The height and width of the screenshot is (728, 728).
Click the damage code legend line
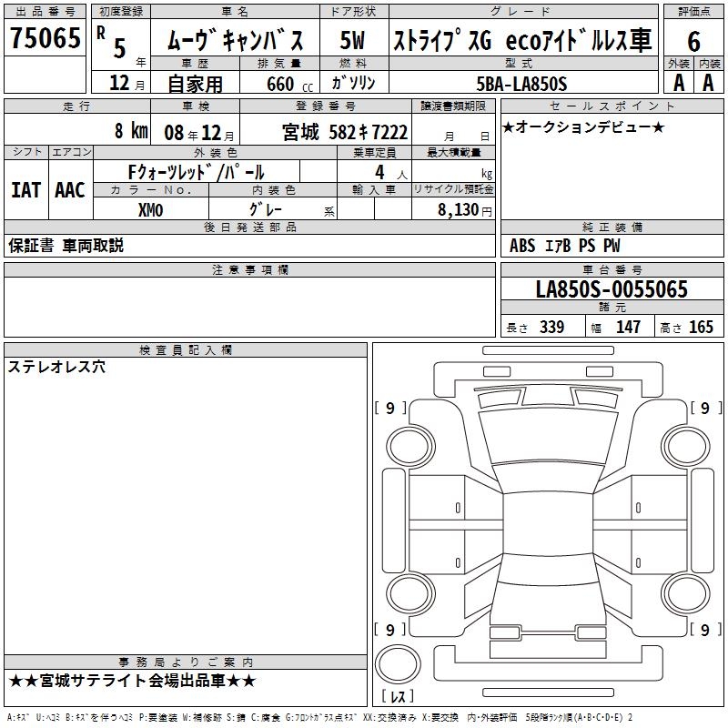tap(320, 717)
